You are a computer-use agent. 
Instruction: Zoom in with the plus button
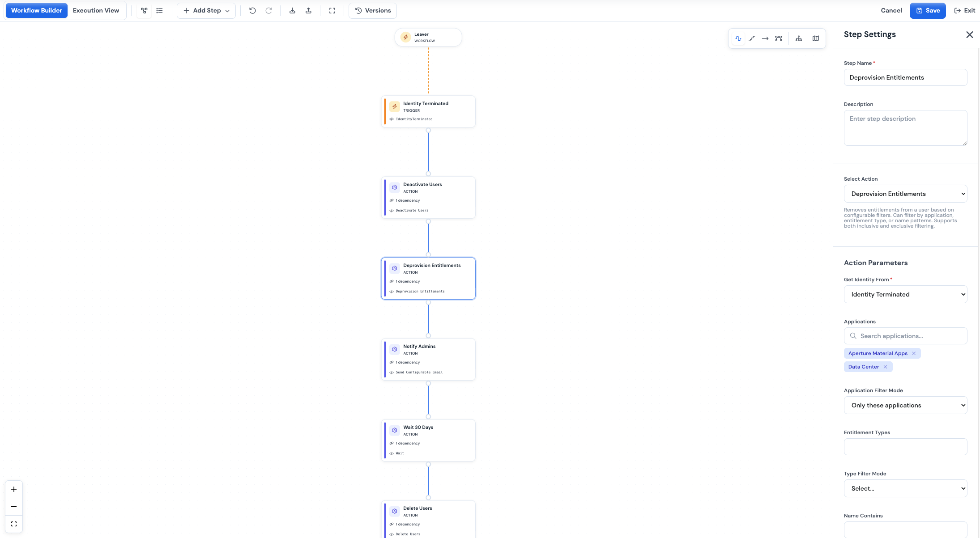(14, 489)
